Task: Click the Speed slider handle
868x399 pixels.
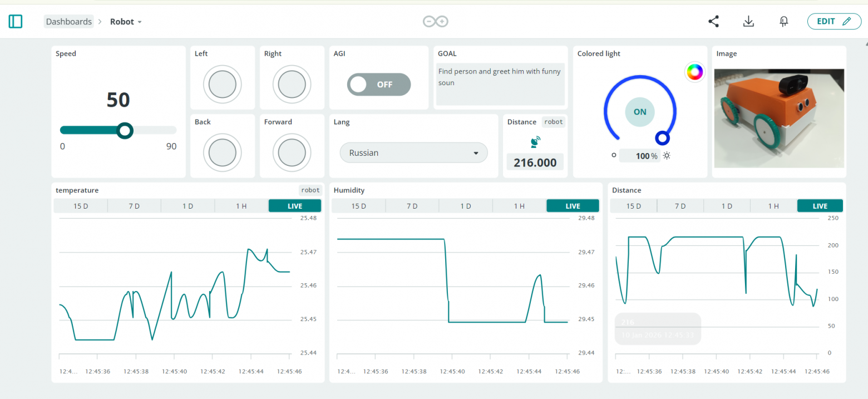Action: pos(125,130)
